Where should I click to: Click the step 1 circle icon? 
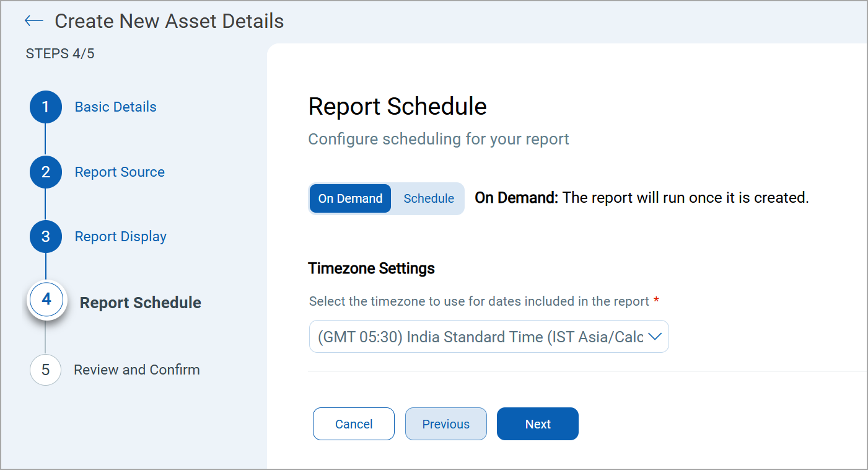[46, 107]
